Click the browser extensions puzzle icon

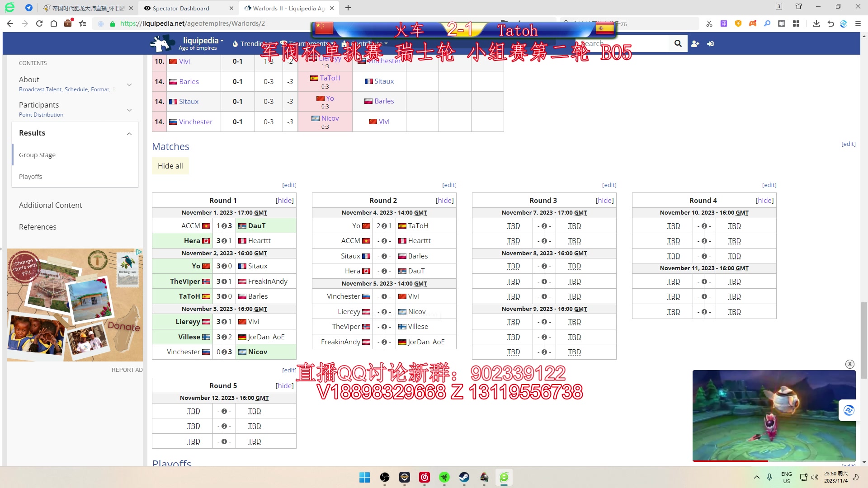[x=797, y=23]
